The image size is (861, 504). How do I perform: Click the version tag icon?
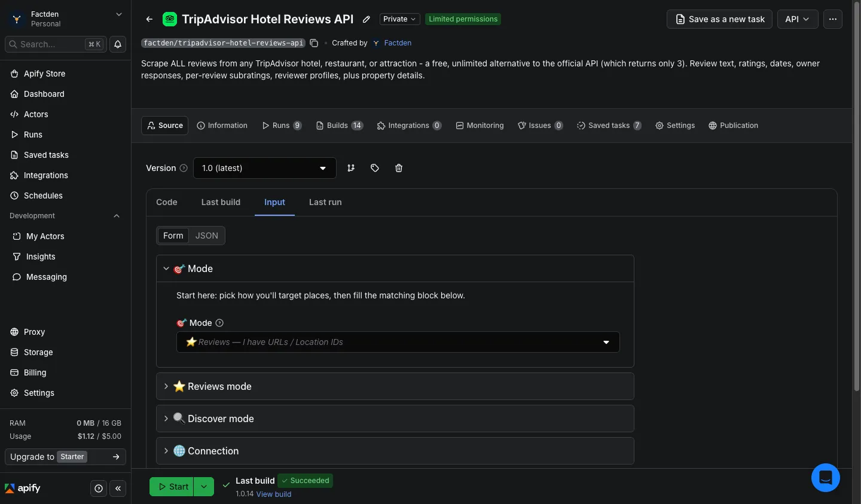[x=375, y=168]
